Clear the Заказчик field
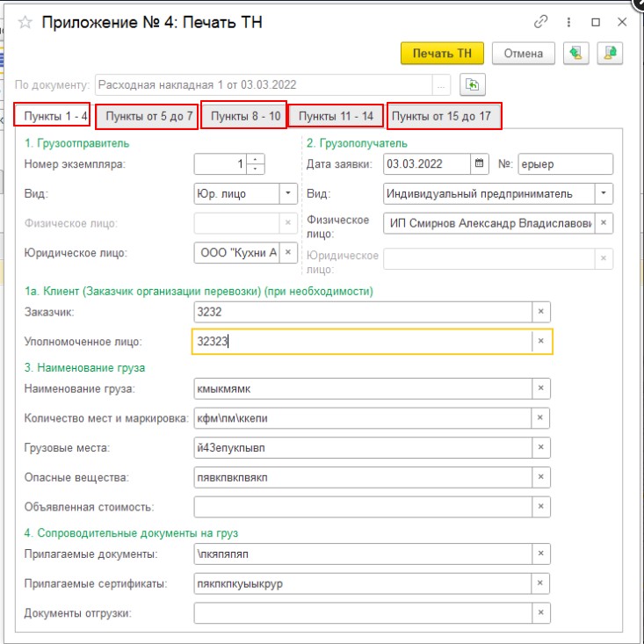Image resolution: width=644 pixels, height=644 pixels. tap(541, 312)
